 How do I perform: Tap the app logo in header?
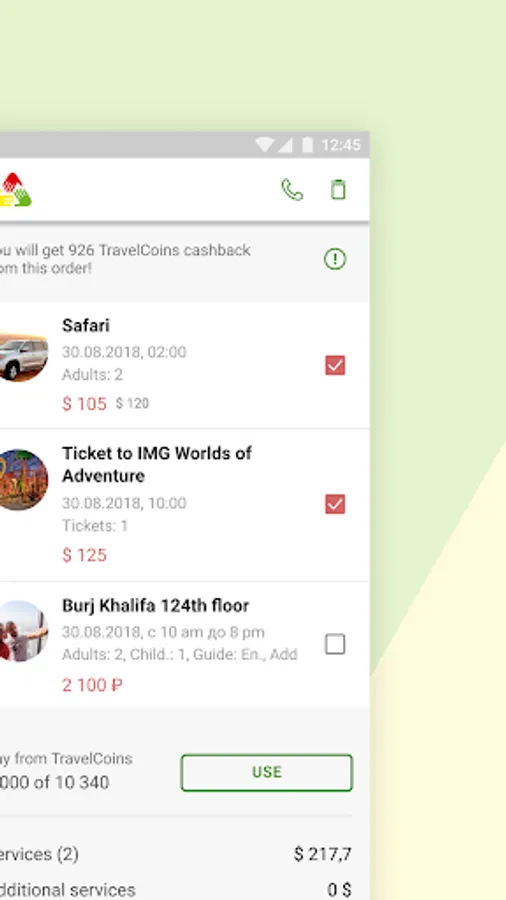tap(16, 190)
